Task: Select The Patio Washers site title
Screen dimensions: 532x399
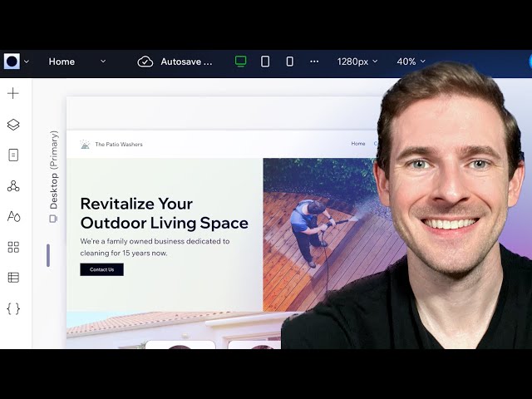Action: (x=119, y=144)
